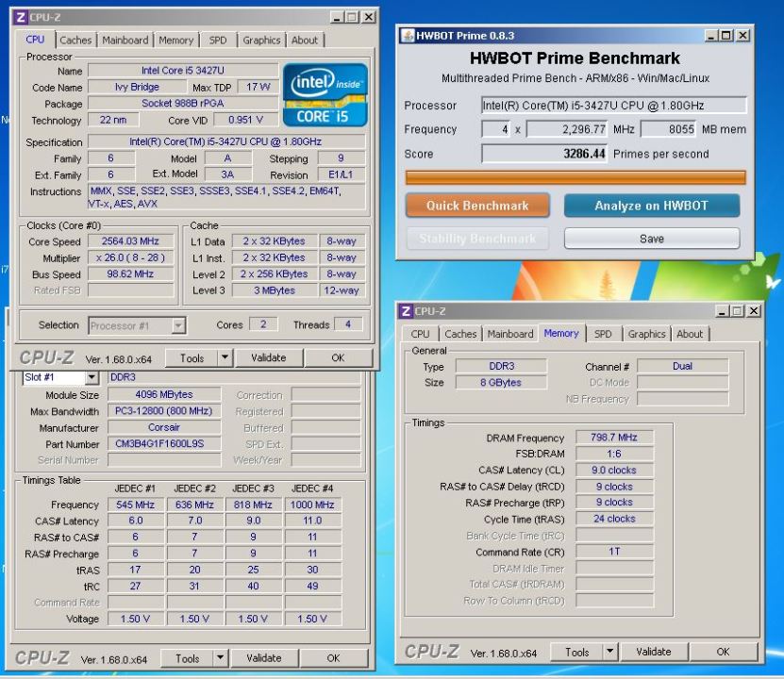This screenshot has height=679, width=784.
Task: Click the 8055 MB mem field
Action: pos(669,129)
